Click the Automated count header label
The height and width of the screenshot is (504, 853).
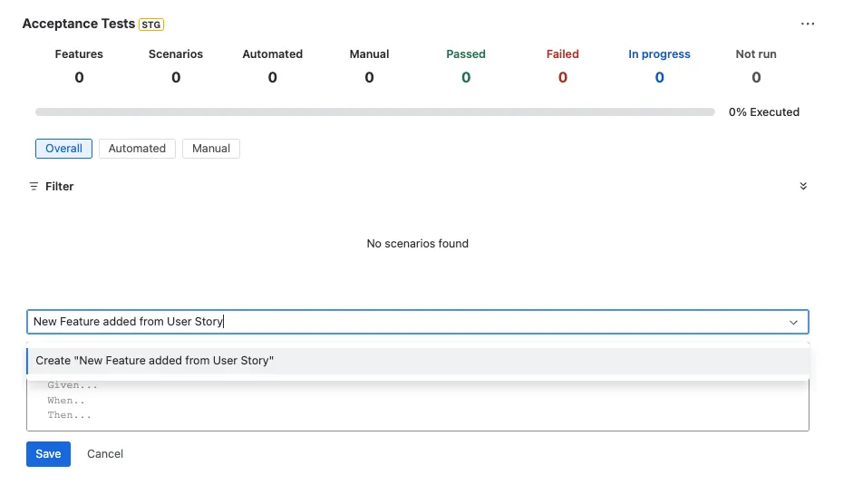click(273, 54)
